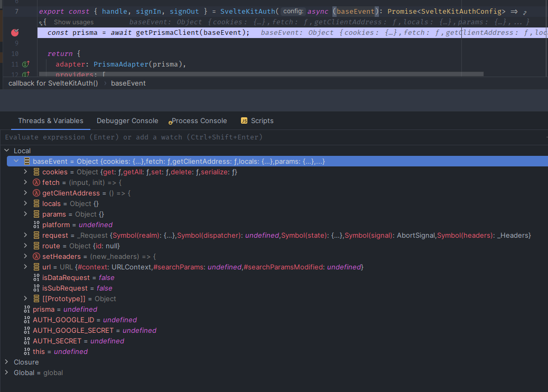Click the primitive icon next to AUTH_SECRET
548x392 pixels.
(x=27, y=341)
